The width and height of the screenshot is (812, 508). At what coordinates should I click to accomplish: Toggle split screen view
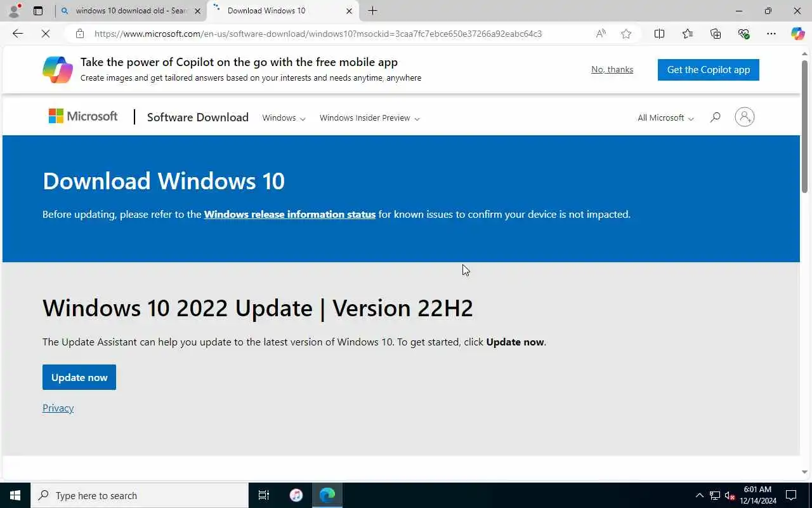[659, 34]
